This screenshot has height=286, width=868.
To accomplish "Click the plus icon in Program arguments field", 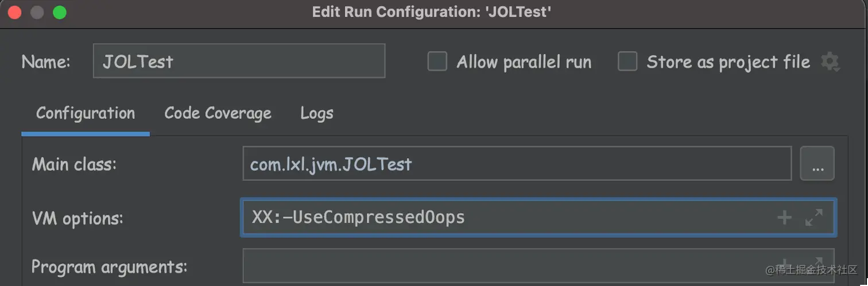I will (784, 261).
